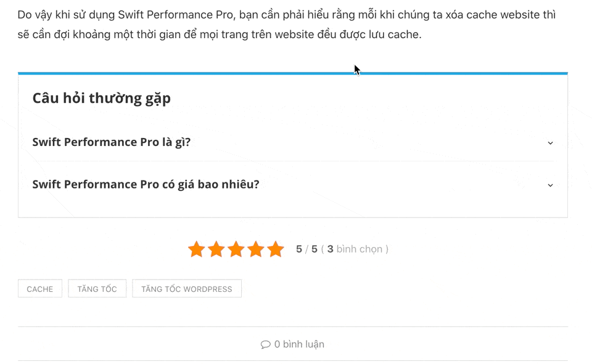Rate the post with one star
Image resolution: width=592 pixels, height=364 pixels.
[196, 249]
